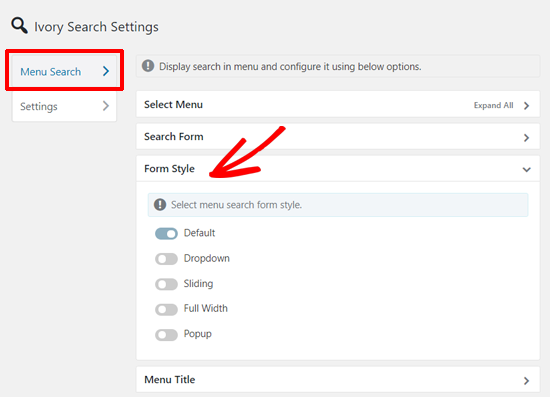Click the Dropdown label text
Viewport: 550px width, 397px height.
[x=207, y=258]
